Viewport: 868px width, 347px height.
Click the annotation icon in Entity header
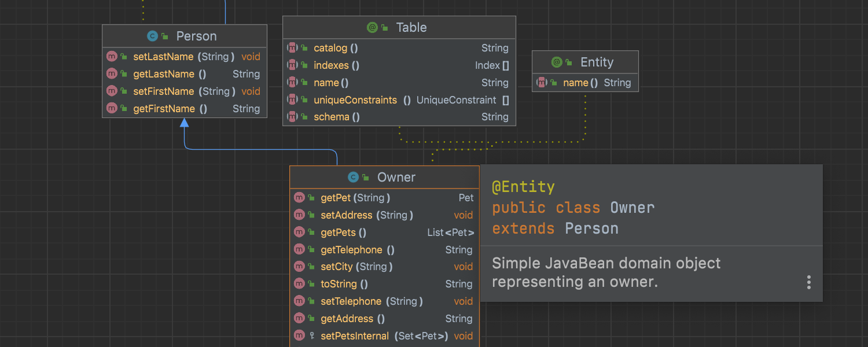pos(557,62)
